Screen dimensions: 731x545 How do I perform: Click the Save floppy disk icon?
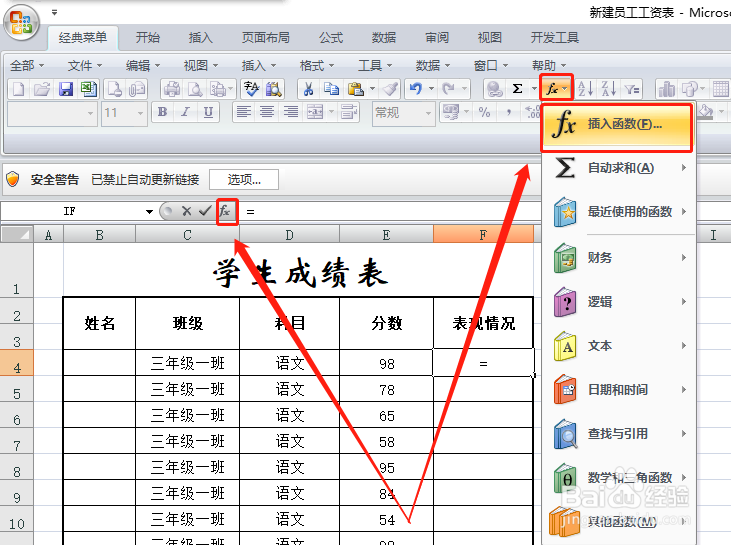tap(65, 89)
